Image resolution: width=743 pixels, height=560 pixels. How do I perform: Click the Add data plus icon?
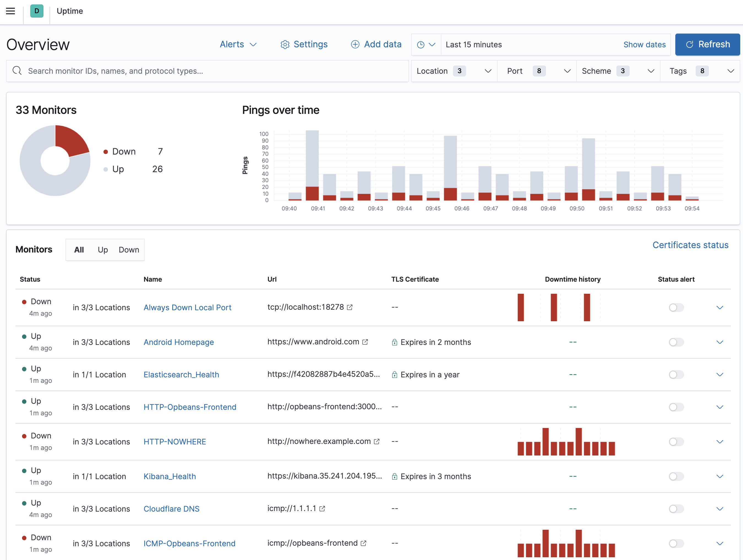click(355, 44)
